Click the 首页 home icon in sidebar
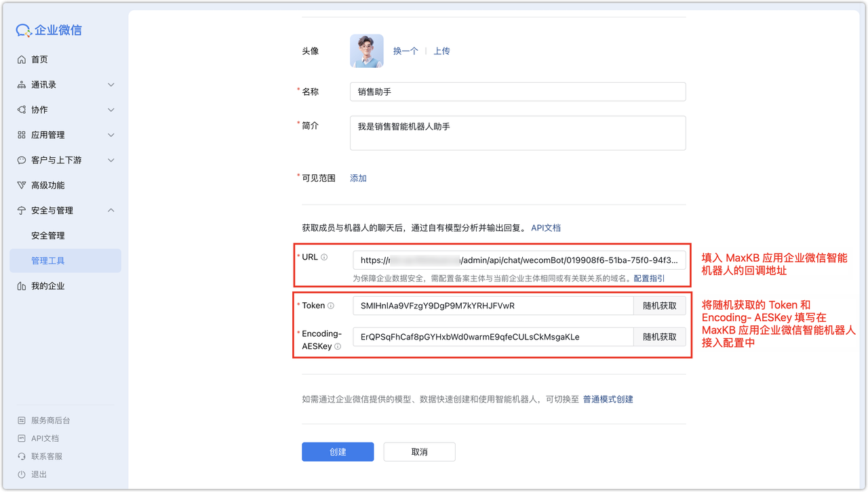The width and height of the screenshot is (868, 492). [22, 60]
